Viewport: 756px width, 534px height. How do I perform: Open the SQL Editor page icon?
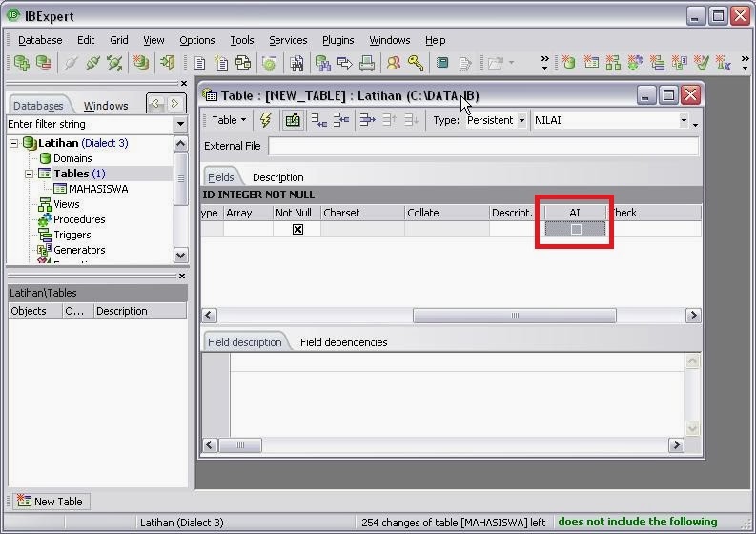[199, 63]
